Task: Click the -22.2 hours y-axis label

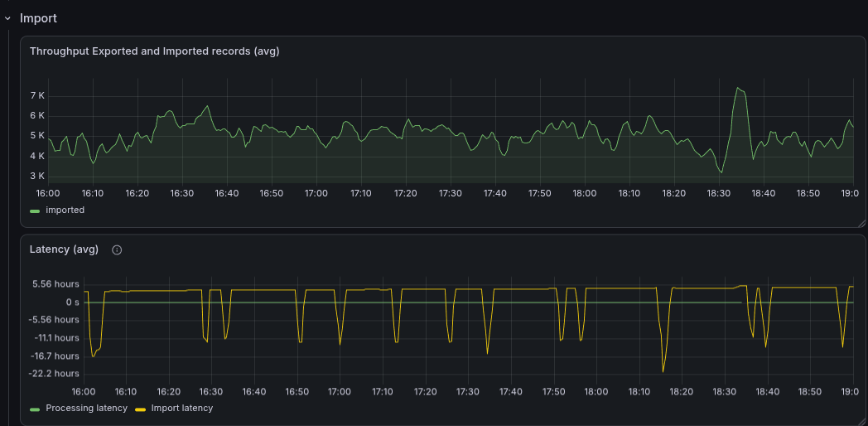Action: pyautogui.click(x=55, y=374)
